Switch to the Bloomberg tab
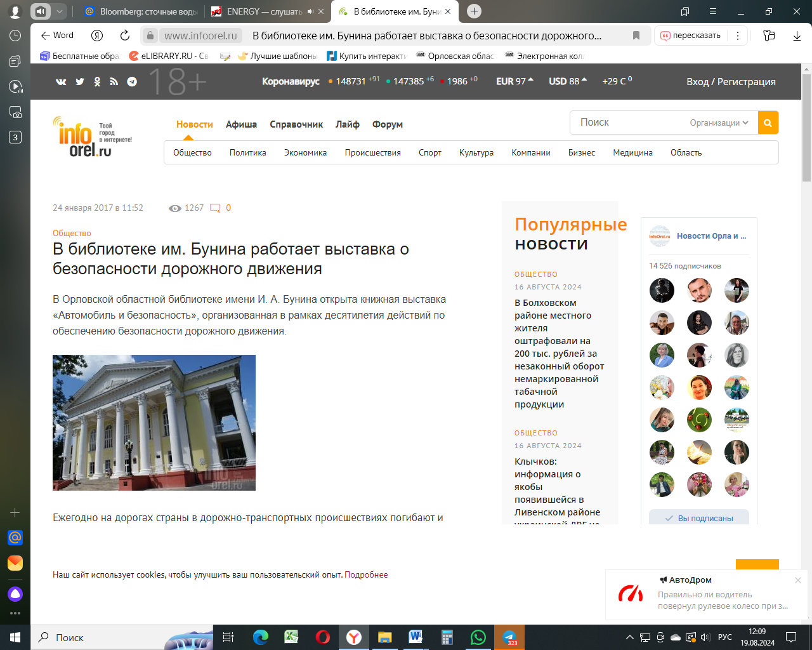Viewport: 812px width, 650px height. 141,11
